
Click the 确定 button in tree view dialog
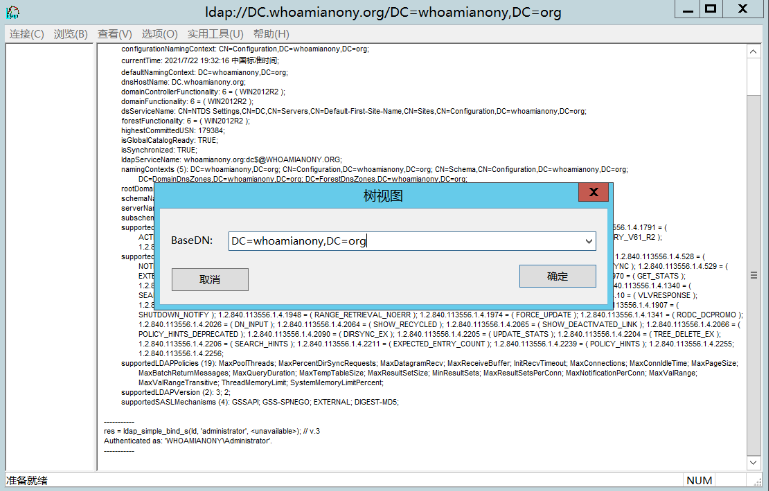[558, 277]
